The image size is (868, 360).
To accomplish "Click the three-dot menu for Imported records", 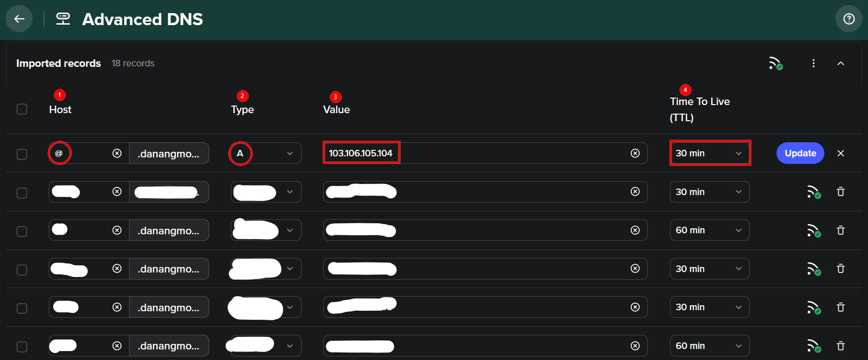I will click(813, 63).
